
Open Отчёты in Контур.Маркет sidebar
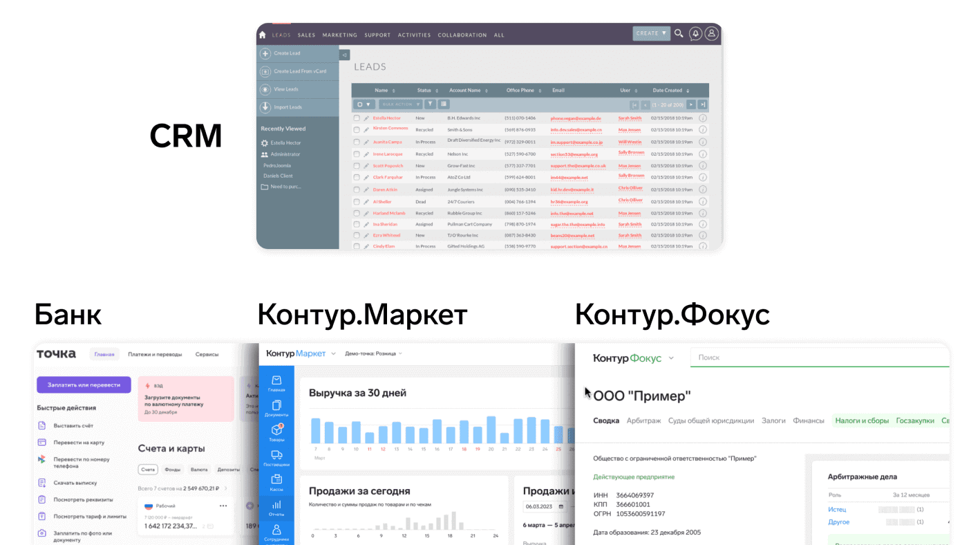point(276,508)
